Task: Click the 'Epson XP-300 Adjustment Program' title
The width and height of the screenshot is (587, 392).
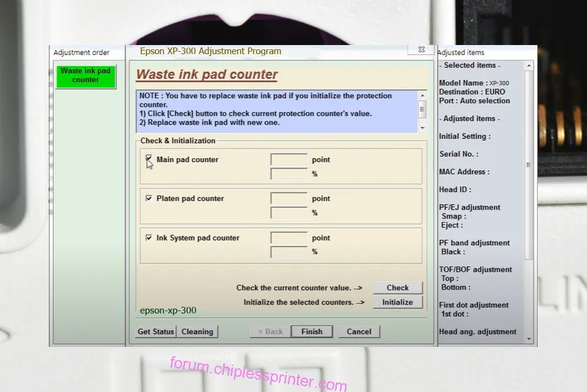Action: tap(211, 51)
